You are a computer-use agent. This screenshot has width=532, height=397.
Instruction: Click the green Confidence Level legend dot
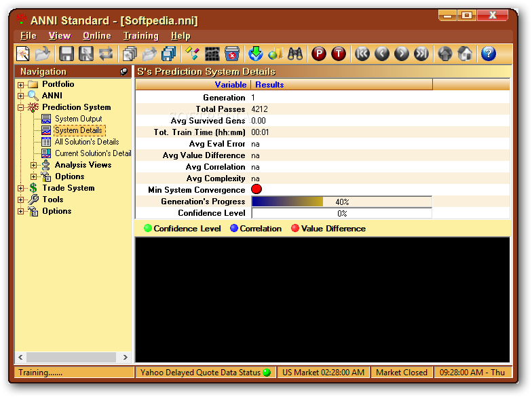tap(148, 228)
